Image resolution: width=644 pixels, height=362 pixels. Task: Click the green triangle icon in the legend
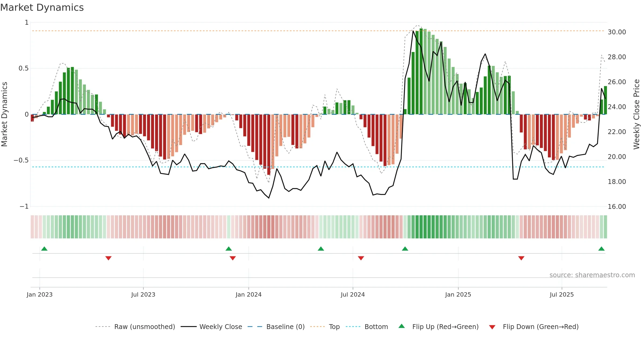pyautogui.click(x=402, y=326)
